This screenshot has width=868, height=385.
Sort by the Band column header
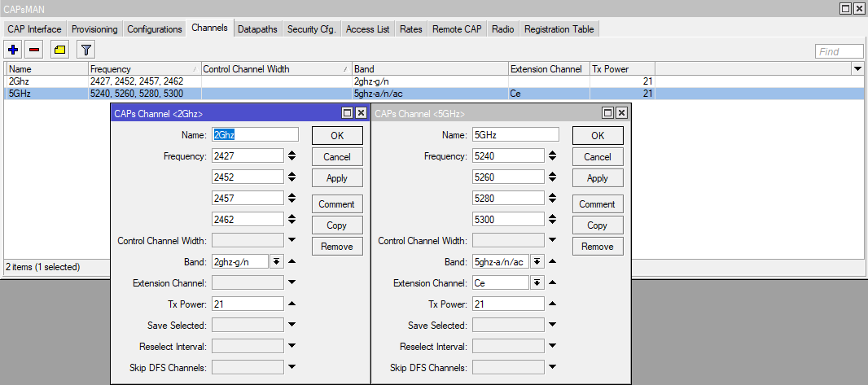430,69
